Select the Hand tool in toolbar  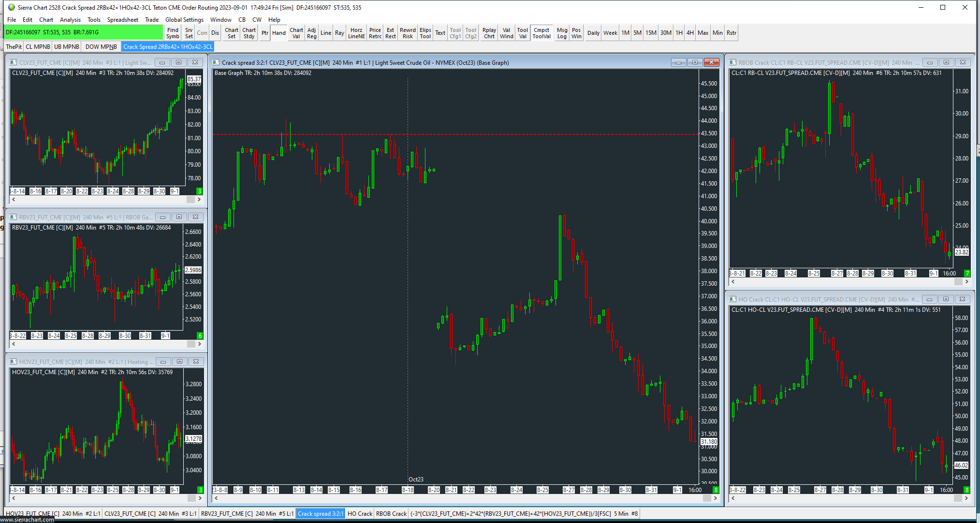pyautogui.click(x=278, y=33)
